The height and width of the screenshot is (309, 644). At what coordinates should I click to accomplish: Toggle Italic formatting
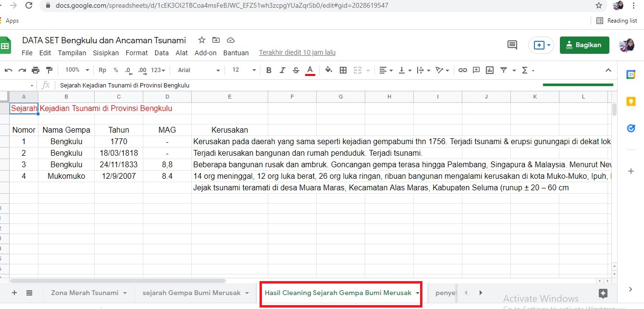pos(283,70)
